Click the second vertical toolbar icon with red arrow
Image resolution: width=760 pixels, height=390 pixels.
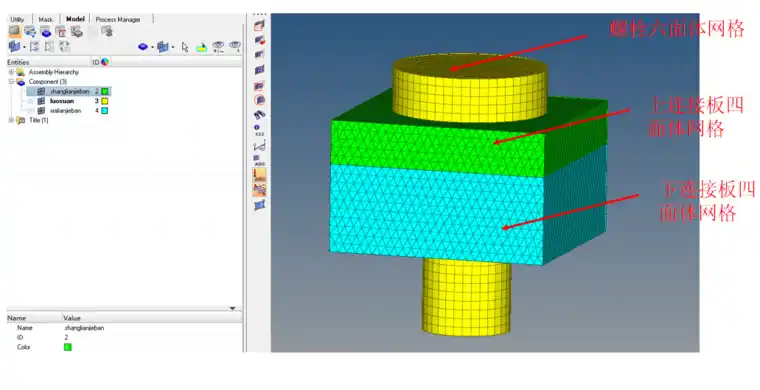[260, 40]
